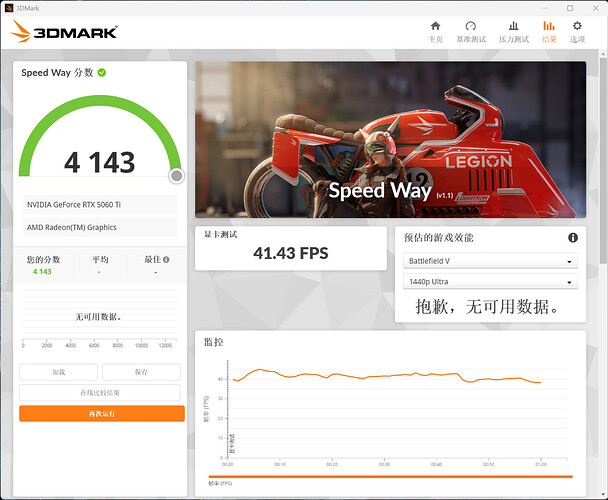Click the 监控 monitoring panel heading
Screen dimensions: 608x500
(x=214, y=342)
